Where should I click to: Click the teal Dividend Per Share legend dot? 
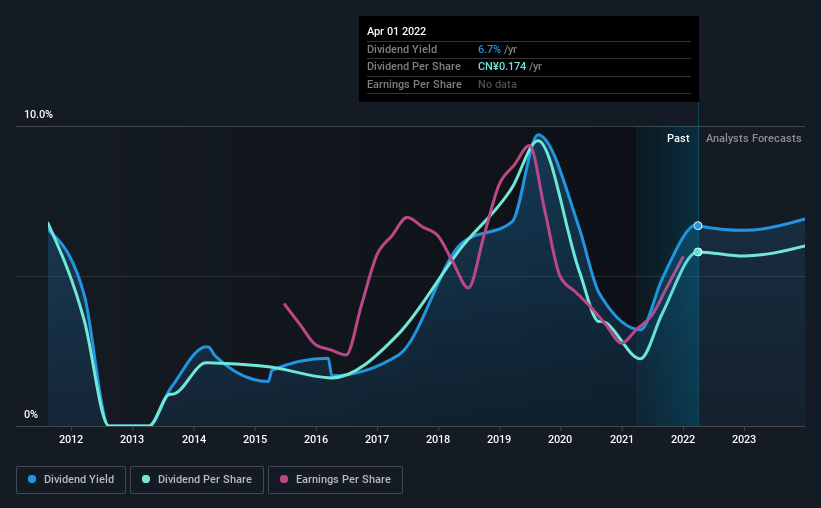tap(146, 479)
